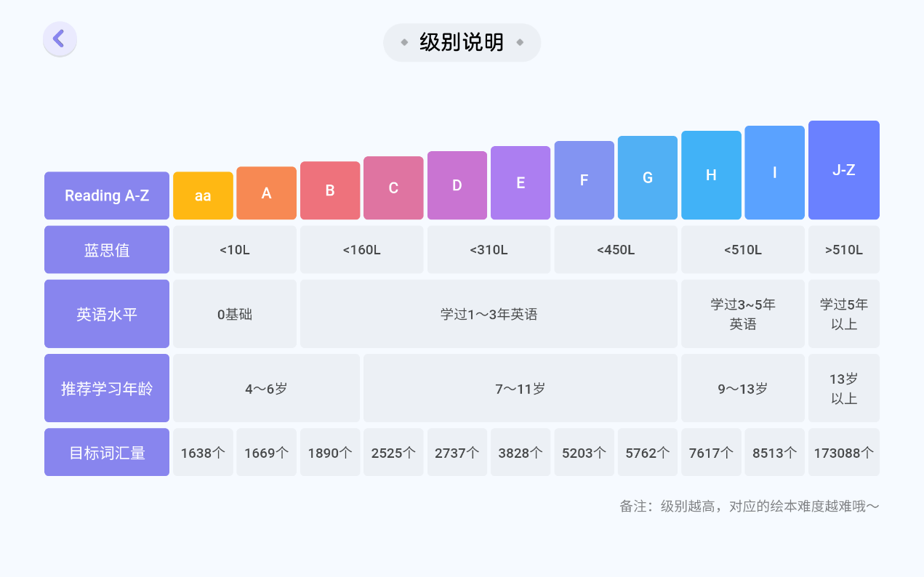The image size is (924, 577).
Task: Select the aa level block
Action: [x=203, y=195]
